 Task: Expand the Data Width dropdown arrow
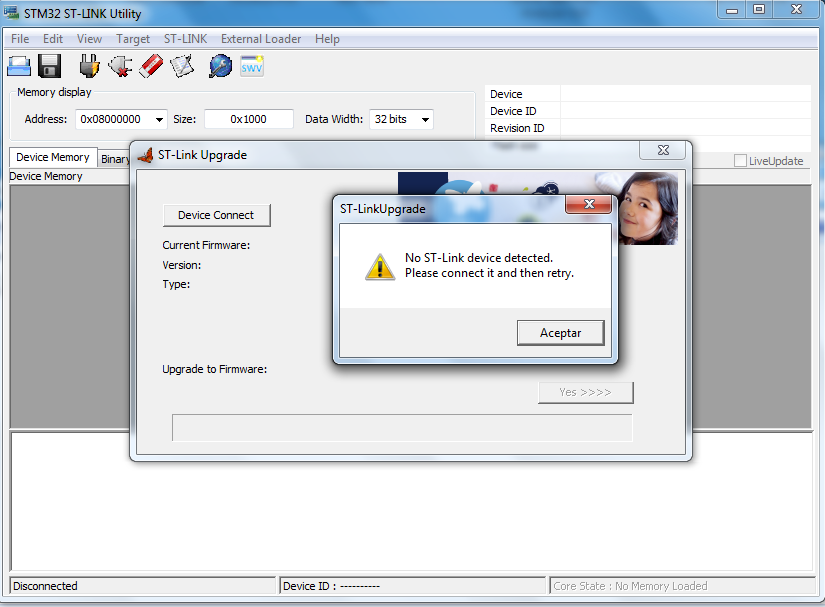tap(425, 119)
